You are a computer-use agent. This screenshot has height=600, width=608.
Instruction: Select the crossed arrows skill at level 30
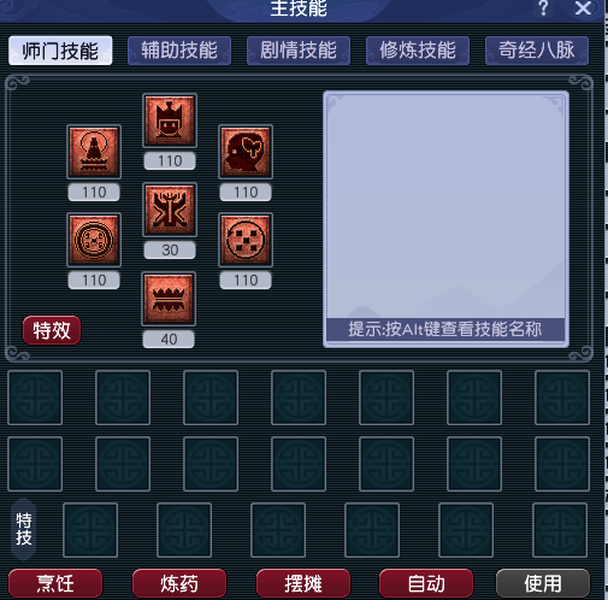[169, 209]
